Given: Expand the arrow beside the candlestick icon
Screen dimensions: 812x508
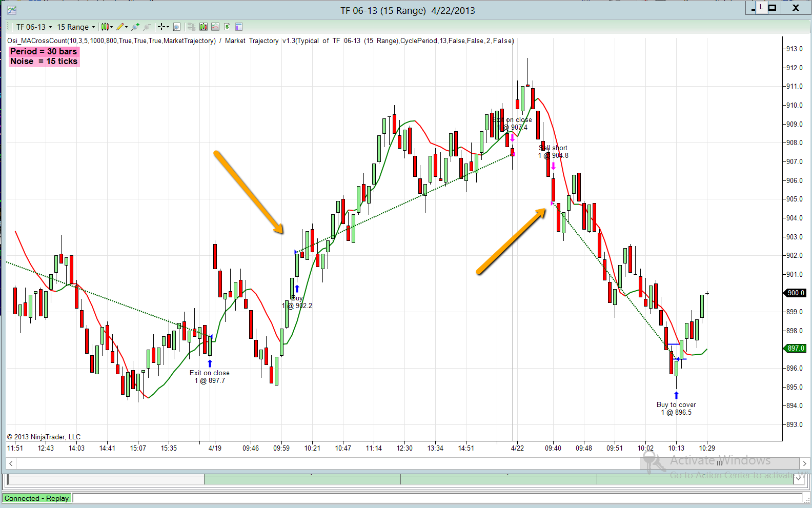Looking at the screenshot, I should [111, 27].
